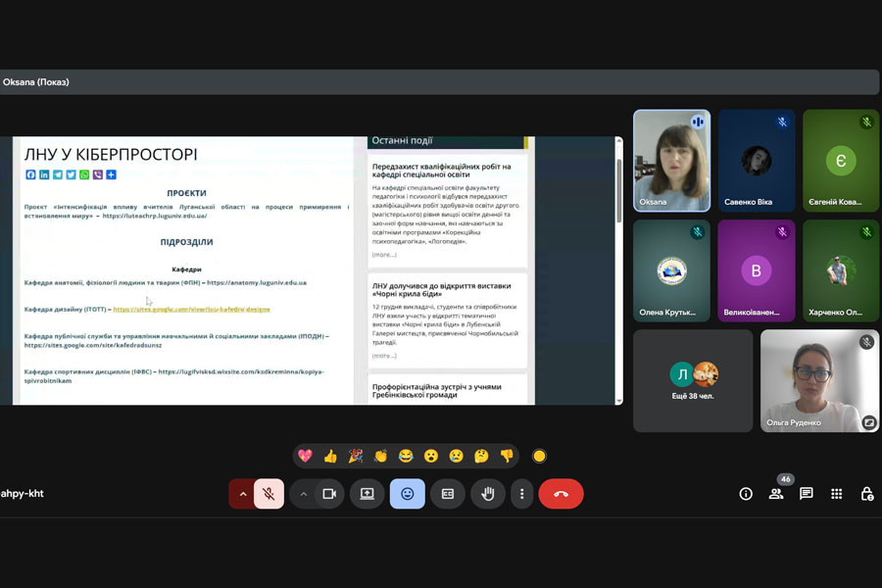The height and width of the screenshot is (588, 882).
Task: Select Харченко Ол... participant tile
Action: pos(841,270)
